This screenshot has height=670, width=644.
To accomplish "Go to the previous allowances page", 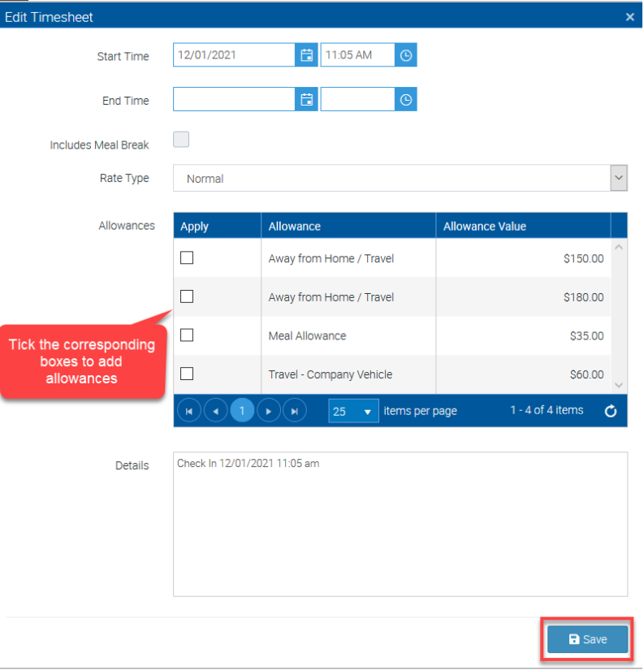I will [215, 411].
